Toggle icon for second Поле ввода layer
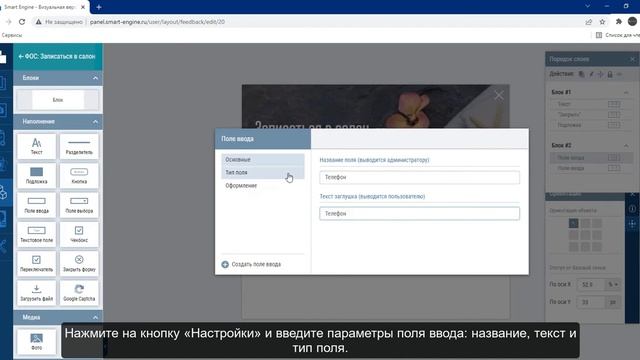Screen dimensions: 640x360 (614, 168)
